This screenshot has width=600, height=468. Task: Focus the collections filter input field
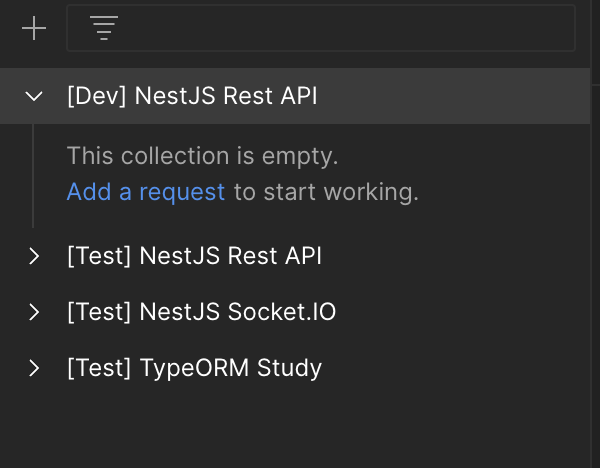[x=340, y=29]
